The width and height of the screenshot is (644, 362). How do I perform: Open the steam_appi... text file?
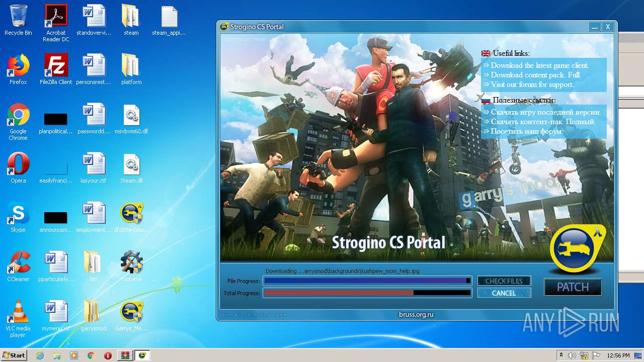click(169, 20)
